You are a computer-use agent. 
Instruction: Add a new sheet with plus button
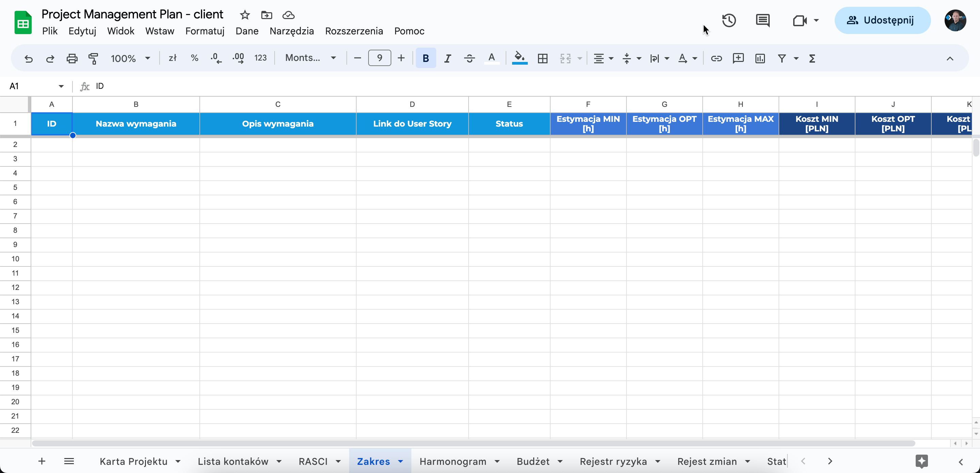(42, 461)
